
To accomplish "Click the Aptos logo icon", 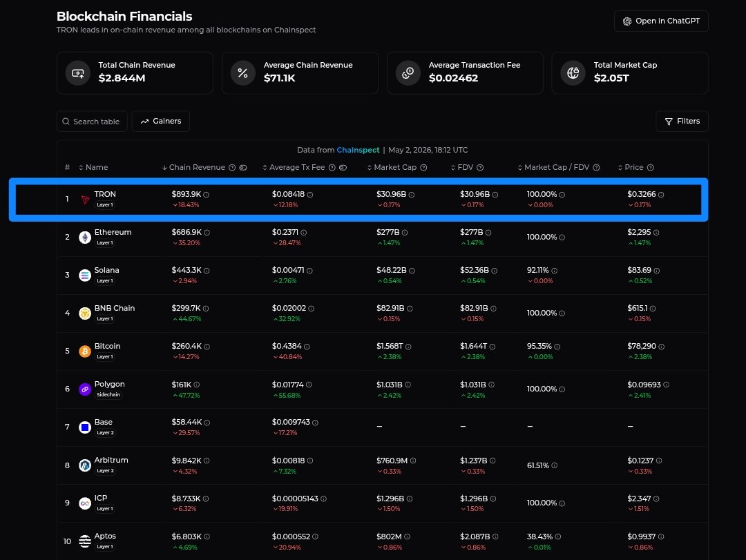I will (85, 541).
